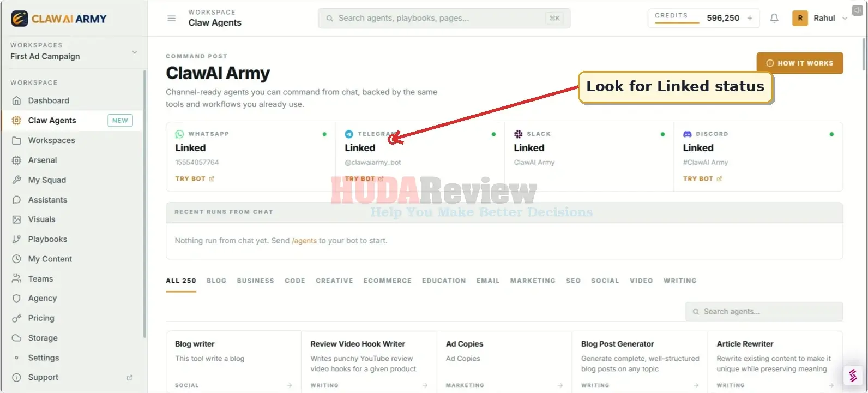Select the SOCIAL category tab
This screenshot has width=868, height=393.
tap(605, 281)
